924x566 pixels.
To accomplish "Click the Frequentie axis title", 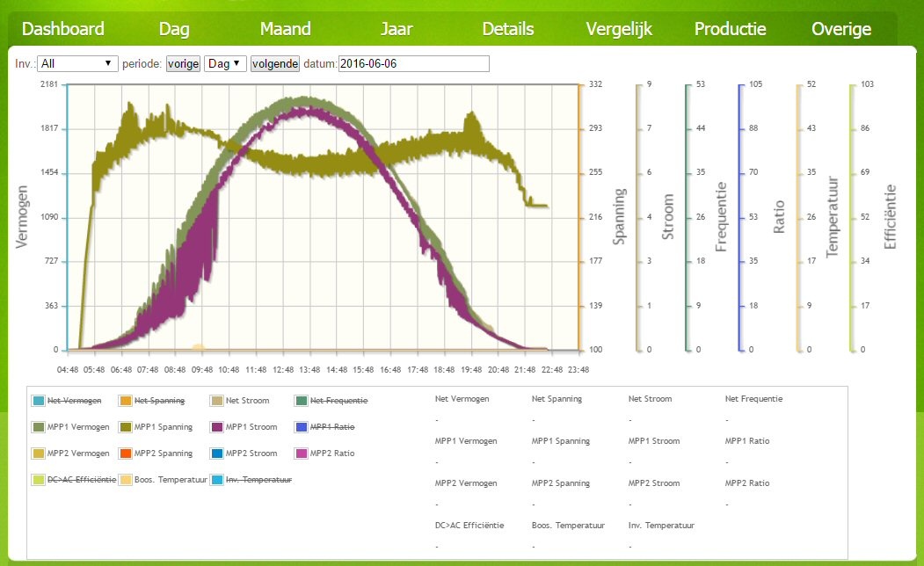I will [721, 217].
